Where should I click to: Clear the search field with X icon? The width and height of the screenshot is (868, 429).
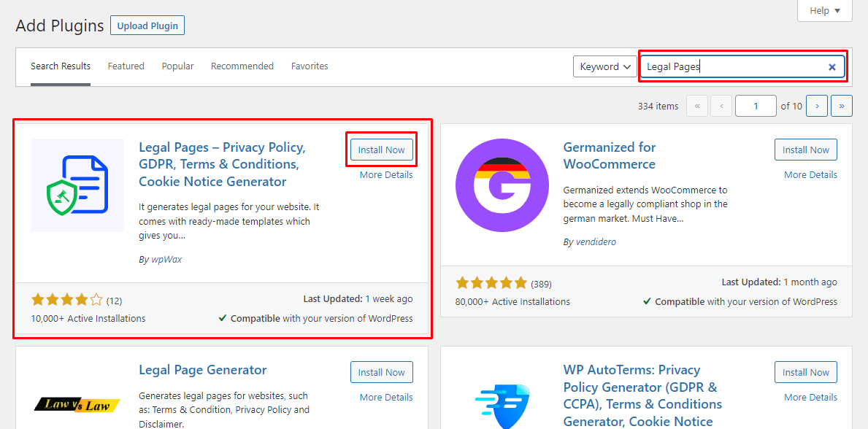pyautogui.click(x=831, y=67)
